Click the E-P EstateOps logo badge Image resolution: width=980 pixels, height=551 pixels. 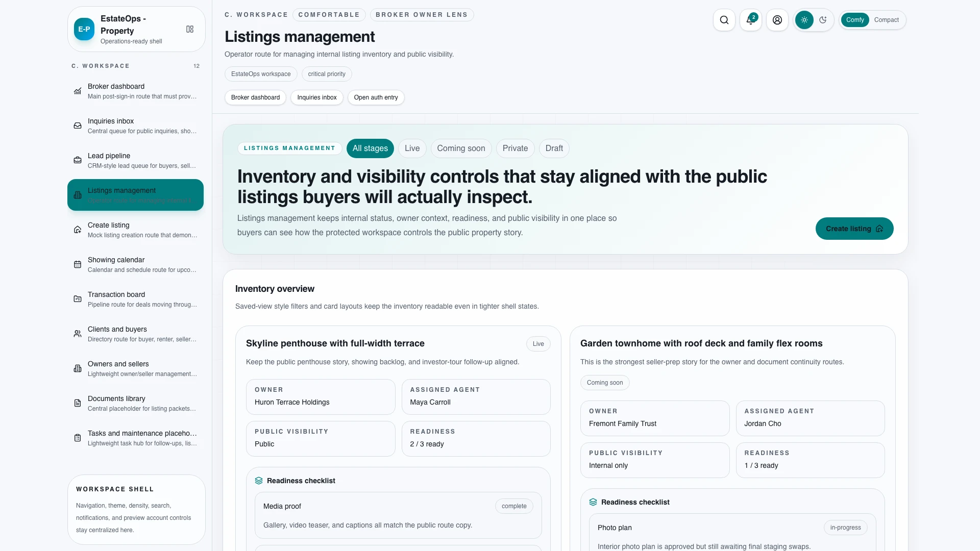point(84,29)
